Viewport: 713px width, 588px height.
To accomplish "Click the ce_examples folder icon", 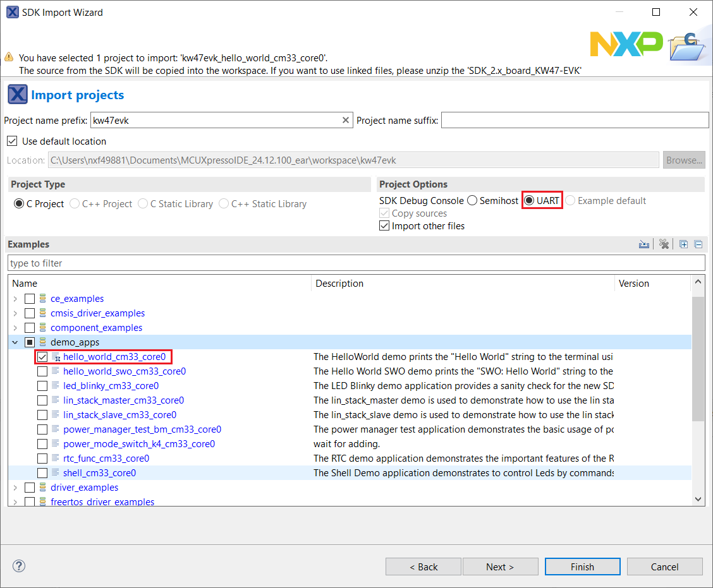I will pos(43,299).
